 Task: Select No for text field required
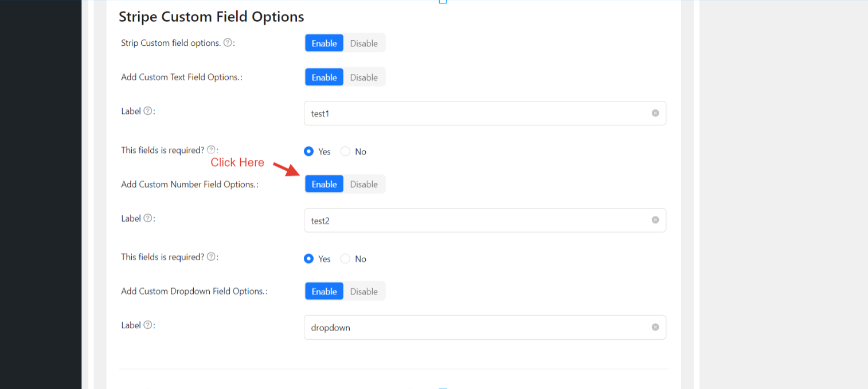(346, 152)
